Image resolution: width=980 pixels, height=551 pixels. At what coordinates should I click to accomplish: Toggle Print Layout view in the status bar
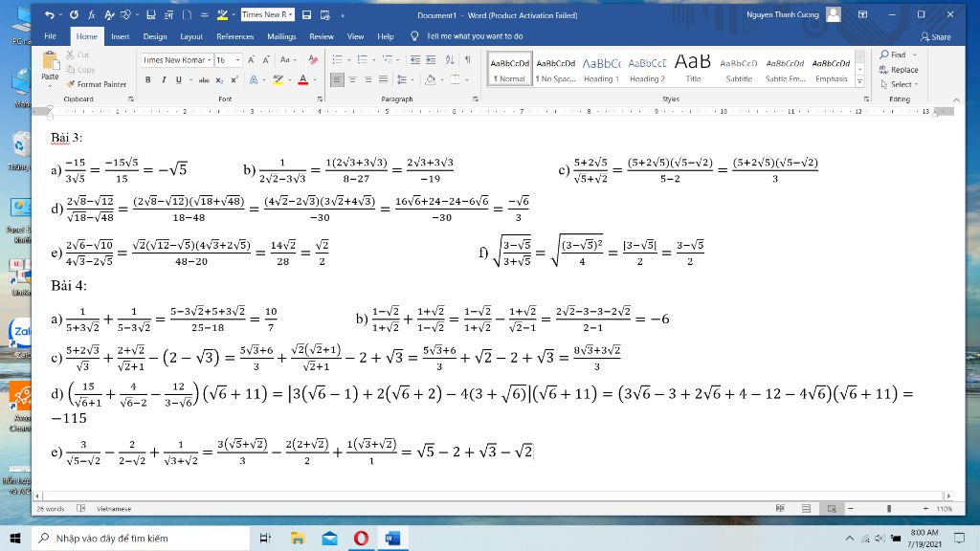pos(806,509)
